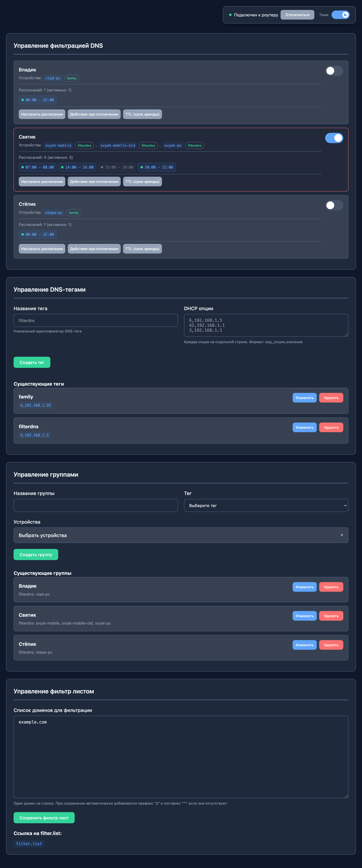Screen dimensions: 362x868
Task: Open the Выберите тег dropdown
Action: tap(266, 505)
